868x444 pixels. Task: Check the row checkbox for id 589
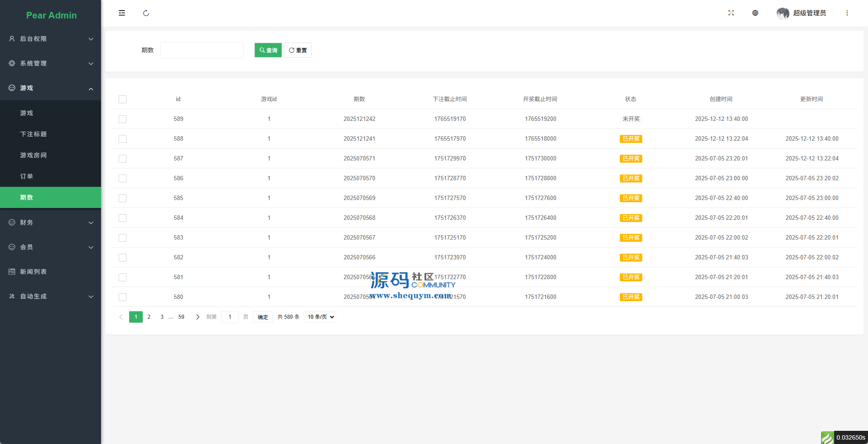pyautogui.click(x=123, y=119)
